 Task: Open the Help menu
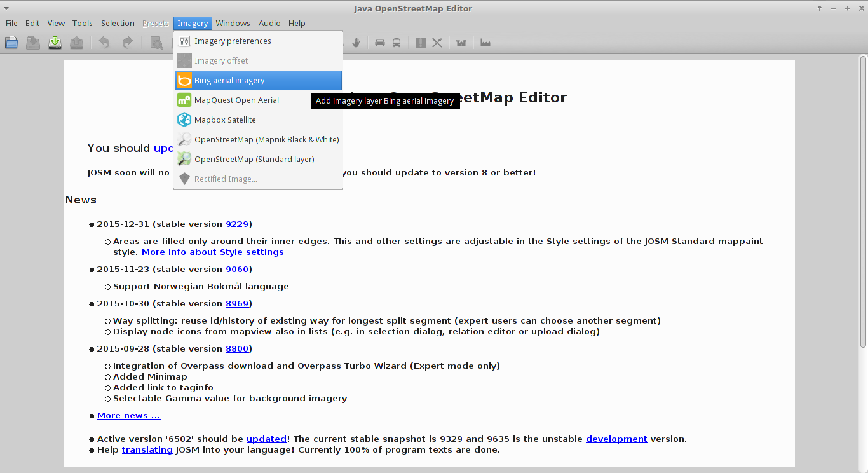297,23
